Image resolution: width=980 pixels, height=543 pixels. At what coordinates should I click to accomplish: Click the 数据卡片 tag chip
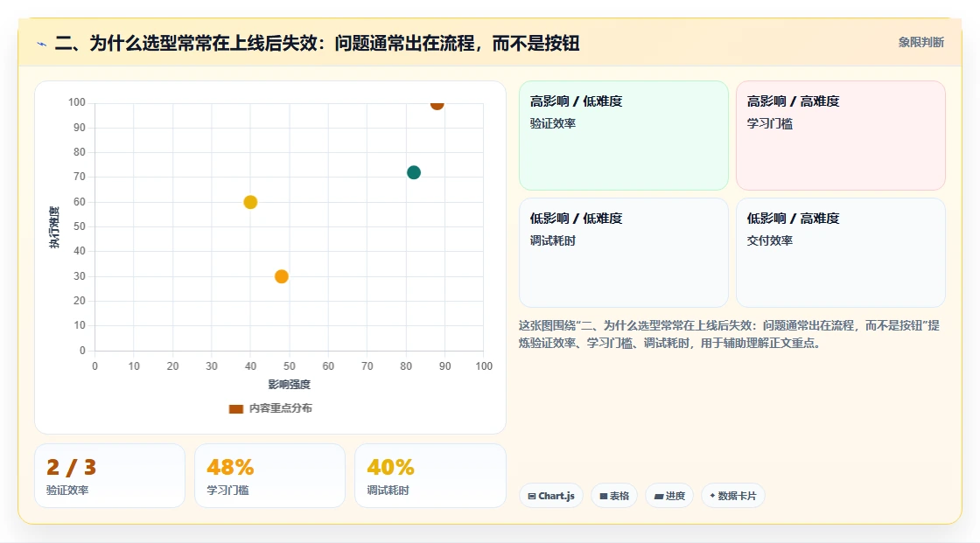(x=733, y=496)
